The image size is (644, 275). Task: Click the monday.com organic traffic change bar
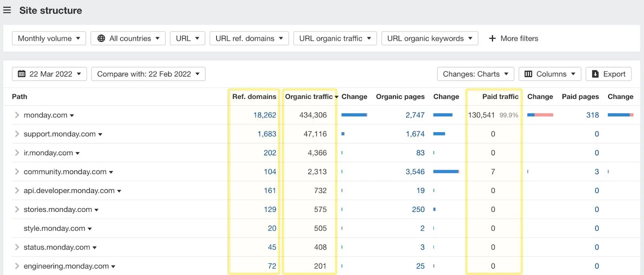354,115
